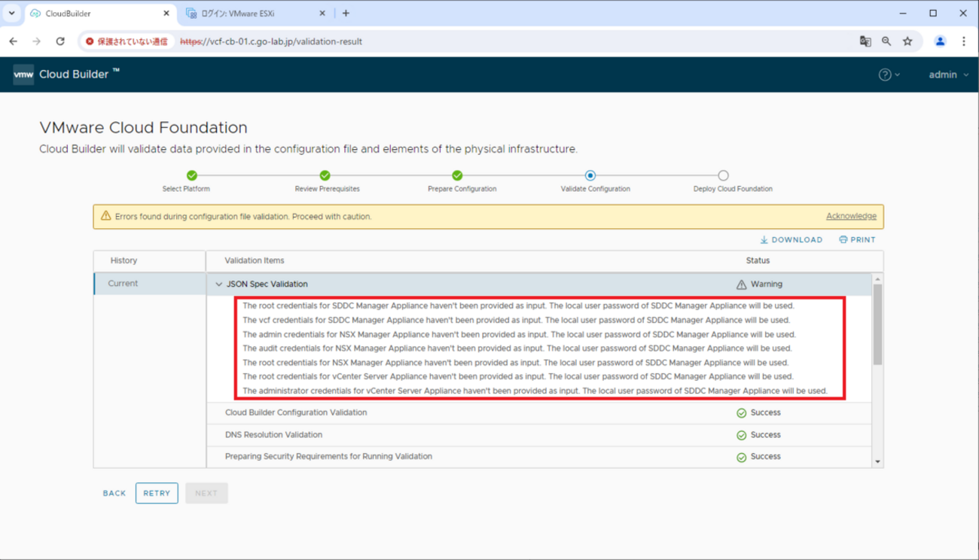Click the not-secure warning chip in address bar
Image resolution: width=979 pixels, height=560 pixels.
[127, 41]
